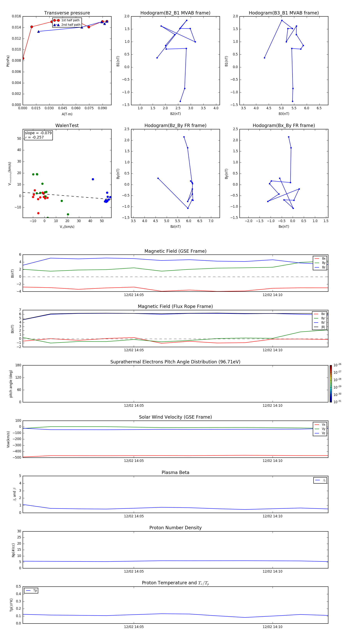
Task: Click the "Proton Temperature and Te/Tp" title
Action: (x=175, y=583)
